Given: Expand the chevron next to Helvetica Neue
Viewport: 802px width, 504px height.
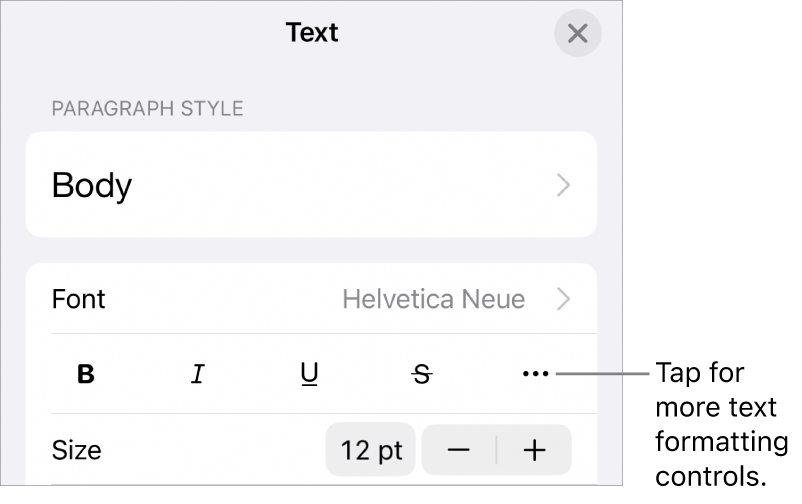Looking at the screenshot, I should (x=564, y=299).
